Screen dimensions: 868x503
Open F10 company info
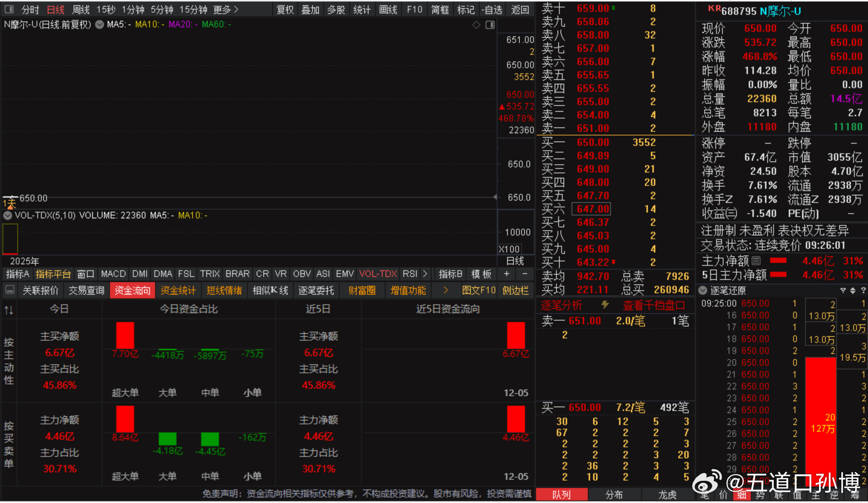click(x=414, y=9)
